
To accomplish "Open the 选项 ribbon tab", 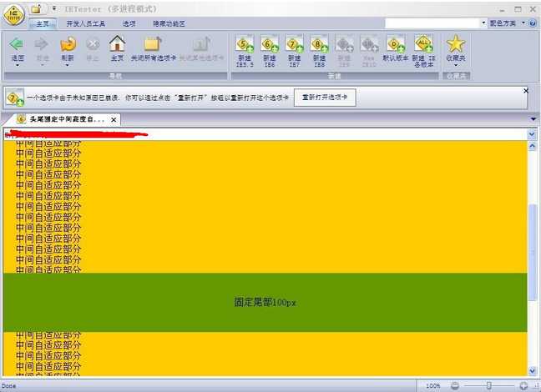I will [x=129, y=23].
